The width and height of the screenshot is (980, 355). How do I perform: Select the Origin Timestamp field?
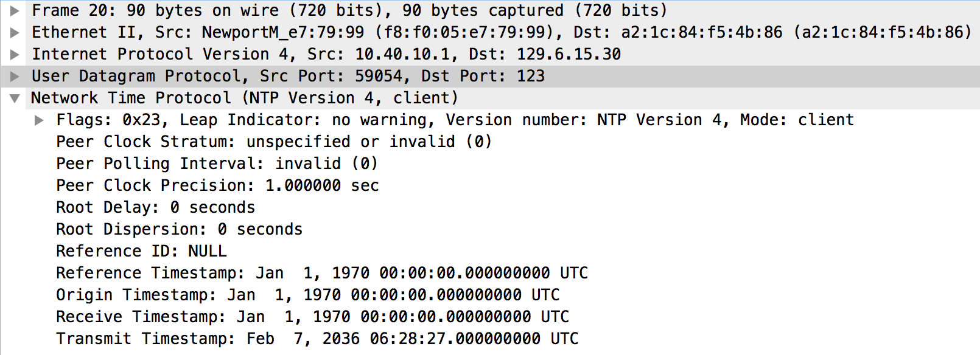[x=308, y=295]
